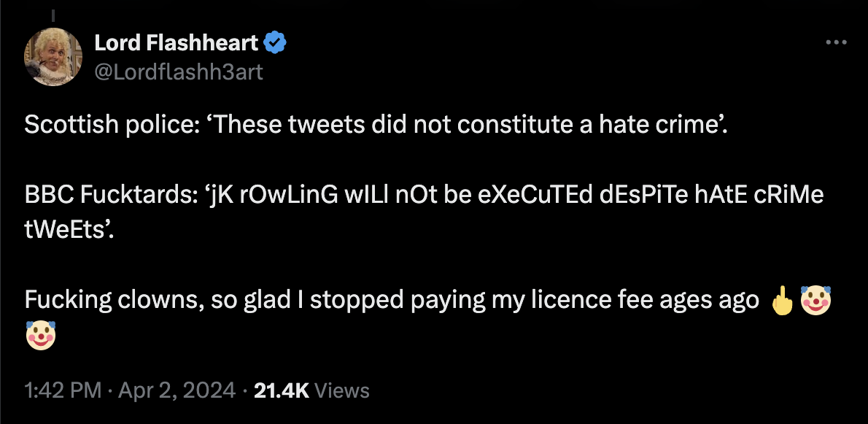
Task: Click the 1:42 PM timestamp
Action: click(x=62, y=390)
